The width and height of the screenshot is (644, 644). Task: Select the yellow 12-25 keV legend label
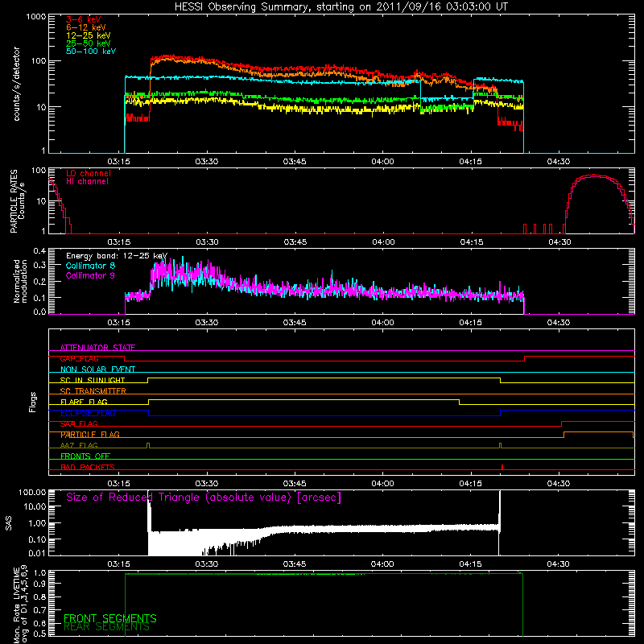click(89, 35)
